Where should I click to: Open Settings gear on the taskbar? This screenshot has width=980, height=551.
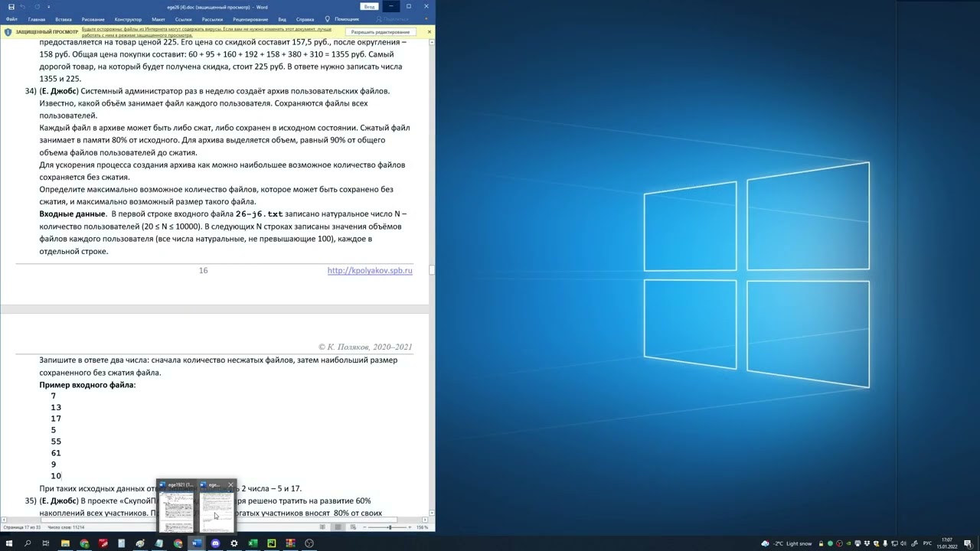pyautogui.click(x=234, y=543)
